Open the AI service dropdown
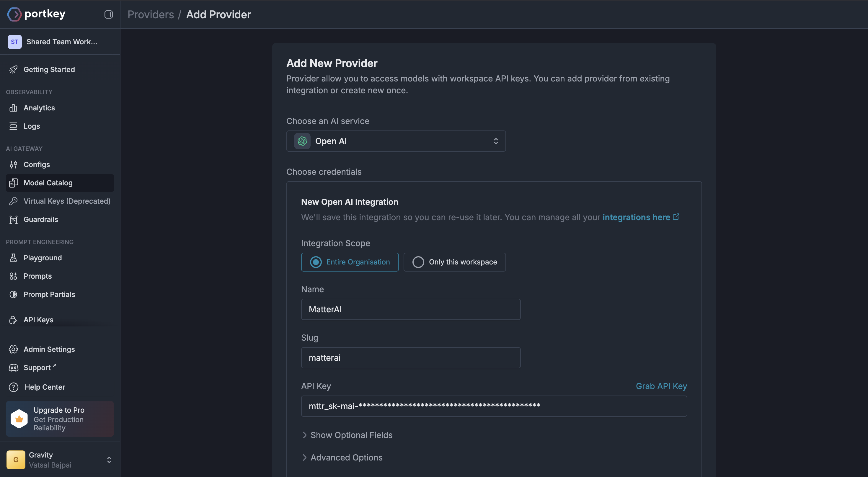Screen dimensions: 868x477 396,141
